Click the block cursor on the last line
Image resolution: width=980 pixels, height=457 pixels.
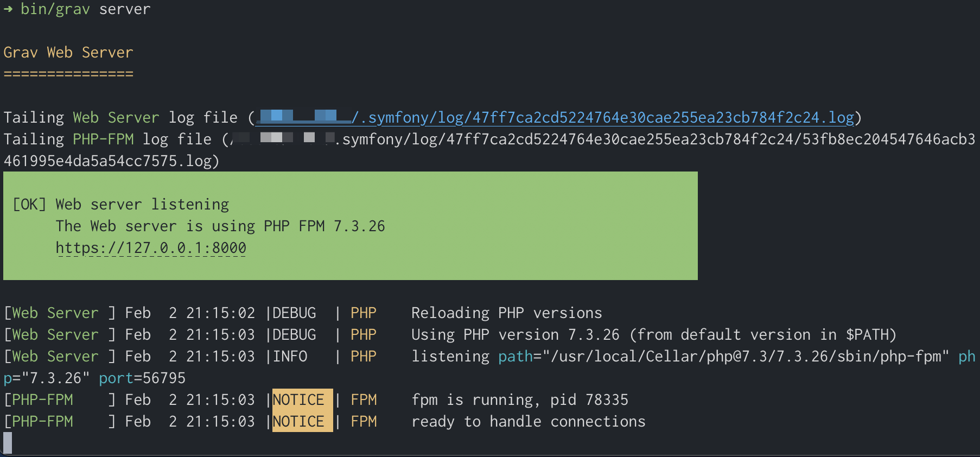click(x=8, y=442)
